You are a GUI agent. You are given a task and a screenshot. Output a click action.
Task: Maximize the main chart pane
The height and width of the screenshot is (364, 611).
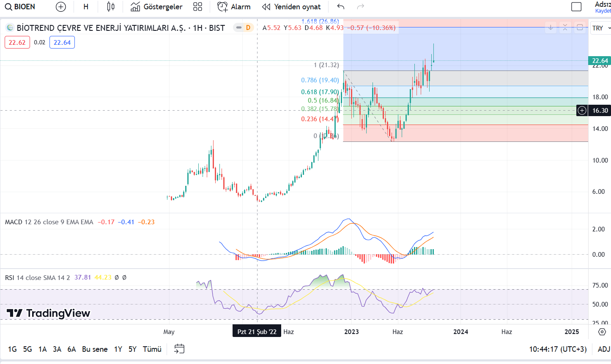[x=580, y=27]
